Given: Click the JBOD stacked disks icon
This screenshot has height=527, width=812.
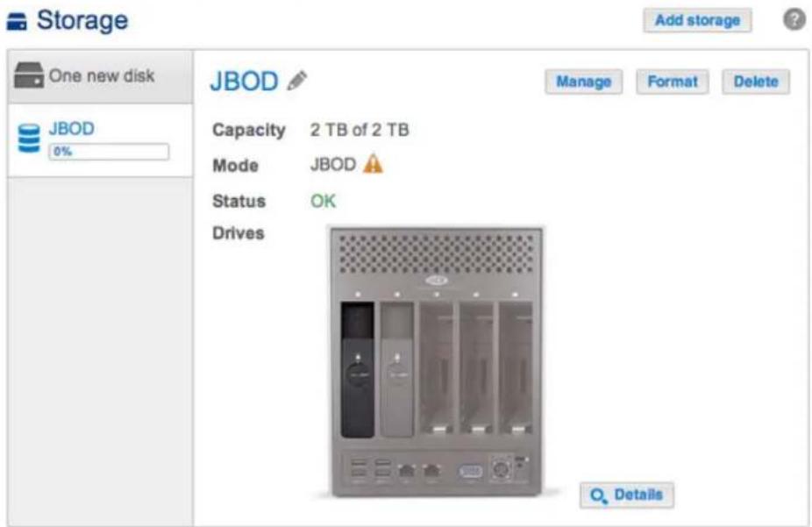Looking at the screenshot, I should [x=29, y=139].
